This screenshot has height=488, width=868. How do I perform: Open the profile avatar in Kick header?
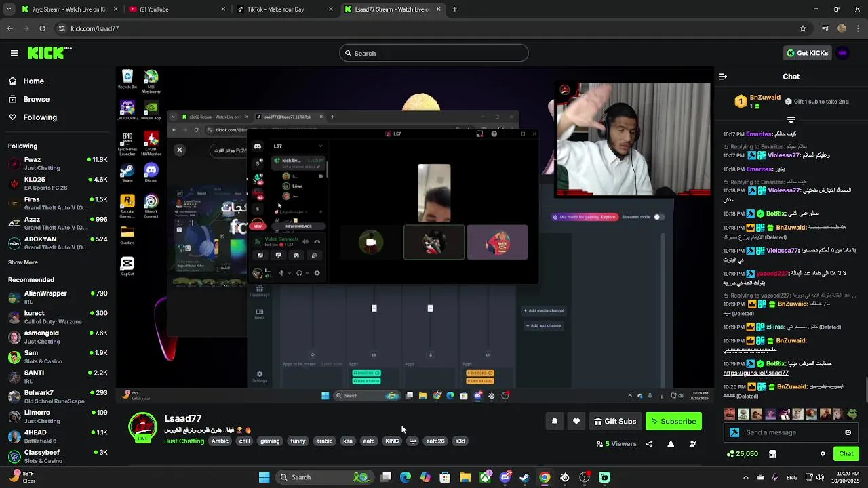[x=843, y=53]
